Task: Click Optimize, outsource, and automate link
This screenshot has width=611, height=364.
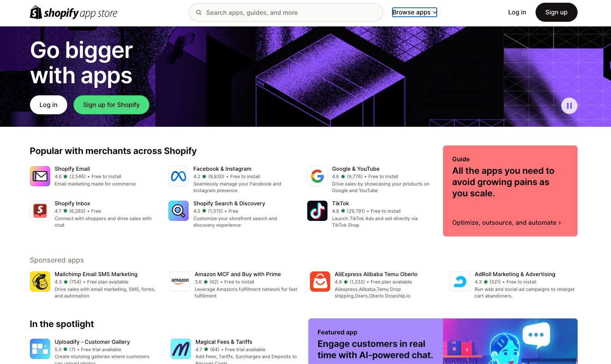Action: pos(506,223)
